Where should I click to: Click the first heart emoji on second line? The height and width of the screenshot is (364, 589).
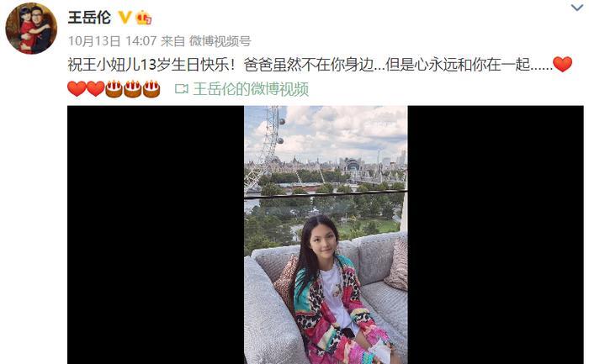pyautogui.click(x=77, y=89)
